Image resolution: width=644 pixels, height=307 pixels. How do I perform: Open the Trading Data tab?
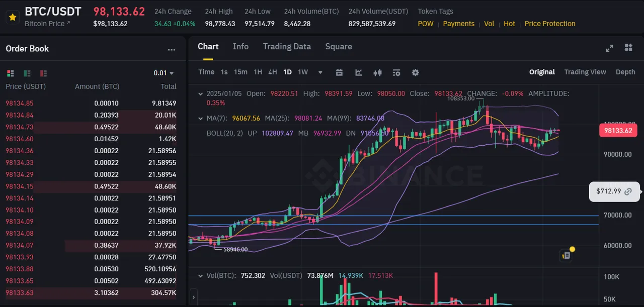tap(287, 47)
